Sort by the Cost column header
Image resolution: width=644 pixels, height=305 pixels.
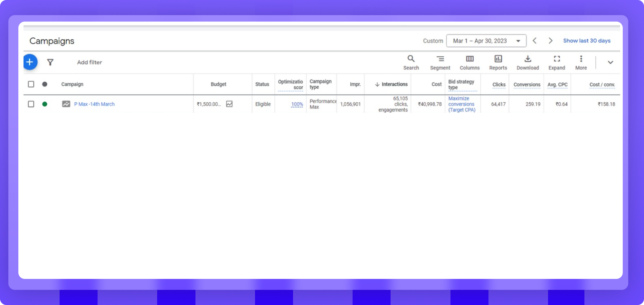[x=436, y=84]
